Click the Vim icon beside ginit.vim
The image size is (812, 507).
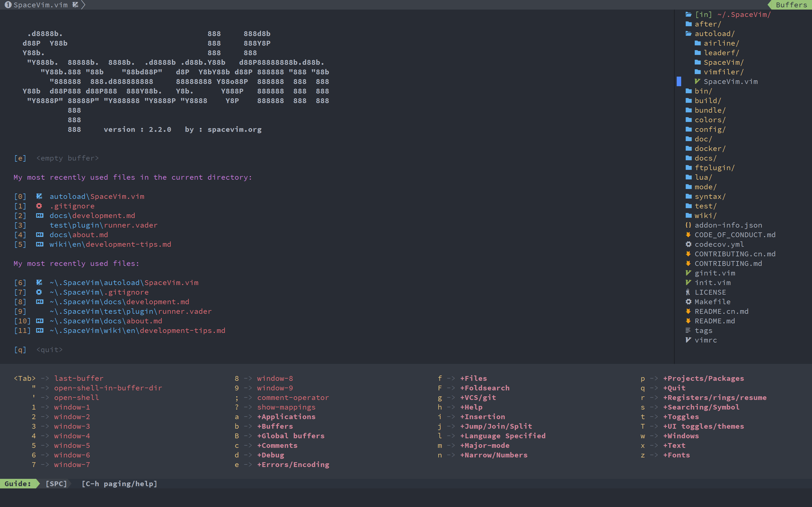point(688,273)
